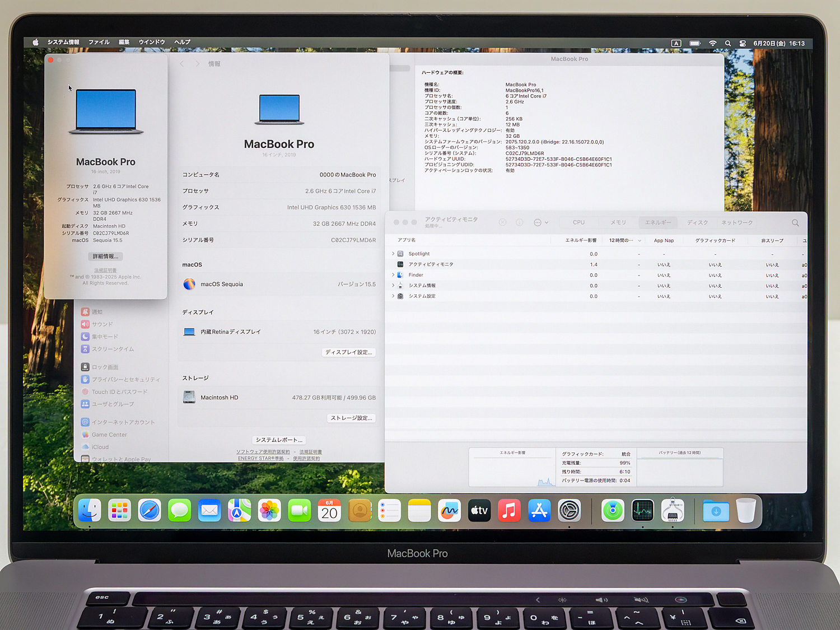Launch Safari from the Dock
Image resolution: width=840 pixels, height=630 pixels.
pyautogui.click(x=150, y=510)
